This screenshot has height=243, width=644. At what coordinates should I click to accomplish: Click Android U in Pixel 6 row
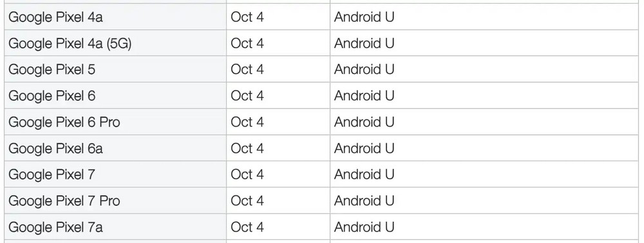coord(365,96)
